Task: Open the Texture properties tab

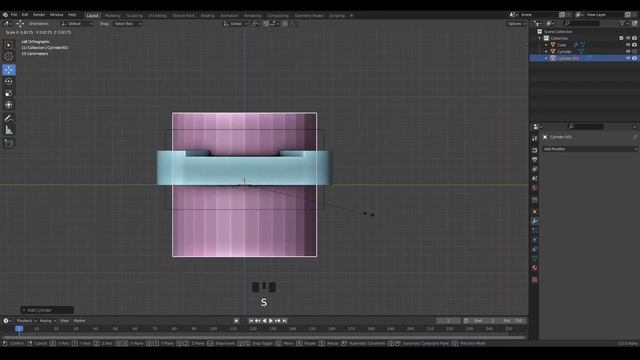Action: tap(534, 280)
